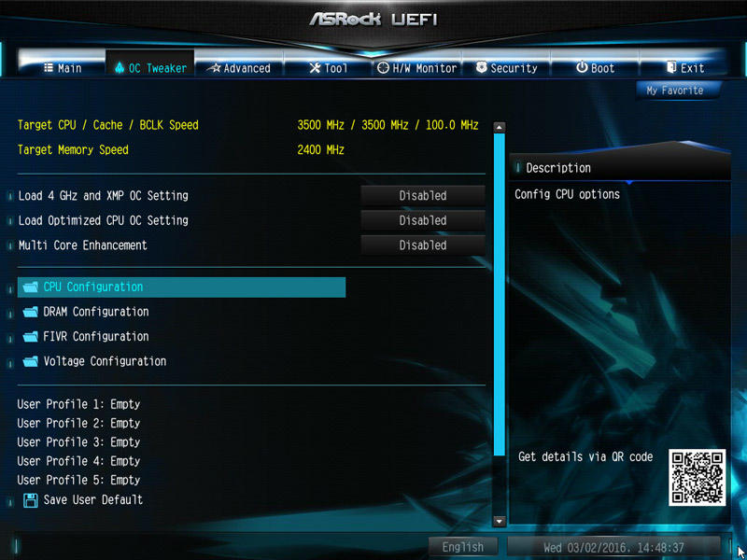This screenshot has height=560, width=747.
Task: Select User Profile 3: Empty
Action: (78, 442)
